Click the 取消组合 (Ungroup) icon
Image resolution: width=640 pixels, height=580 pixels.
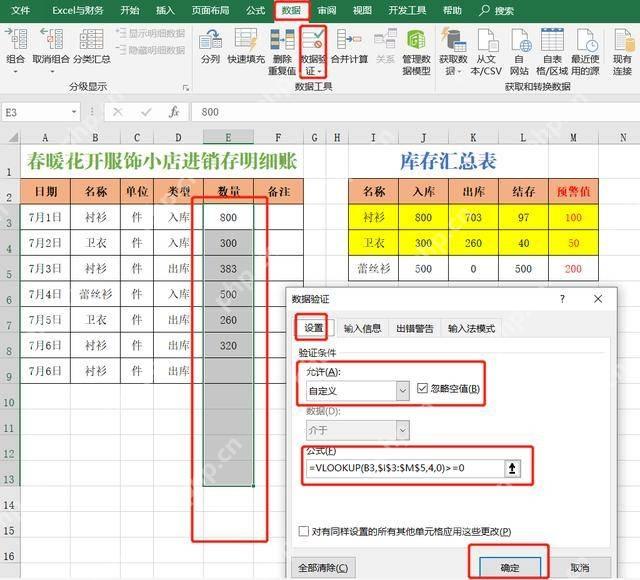tap(51, 39)
